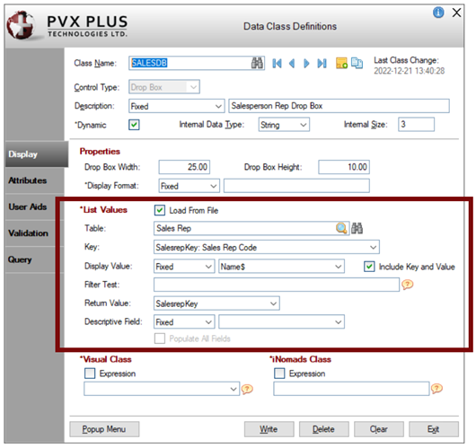
Task: Uncheck Load From File checkbox
Action: (160, 210)
